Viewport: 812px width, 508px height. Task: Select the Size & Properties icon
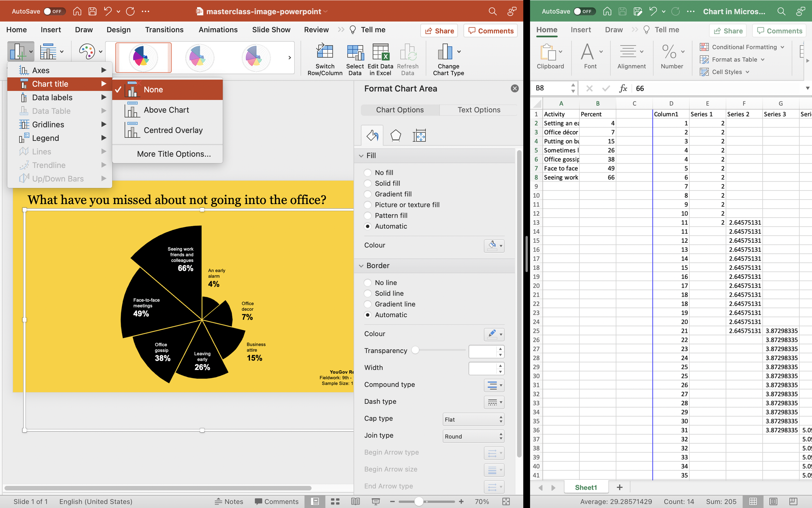(x=419, y=136)
